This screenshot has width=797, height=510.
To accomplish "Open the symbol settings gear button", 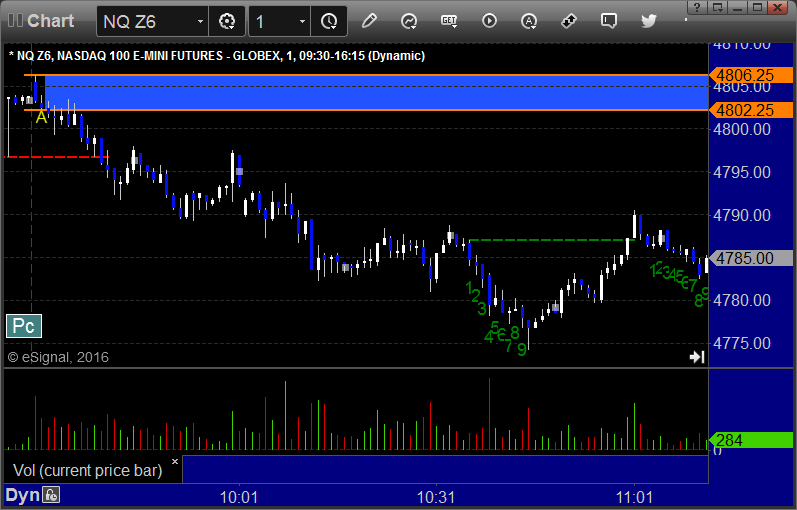I will tap(227, 21).
